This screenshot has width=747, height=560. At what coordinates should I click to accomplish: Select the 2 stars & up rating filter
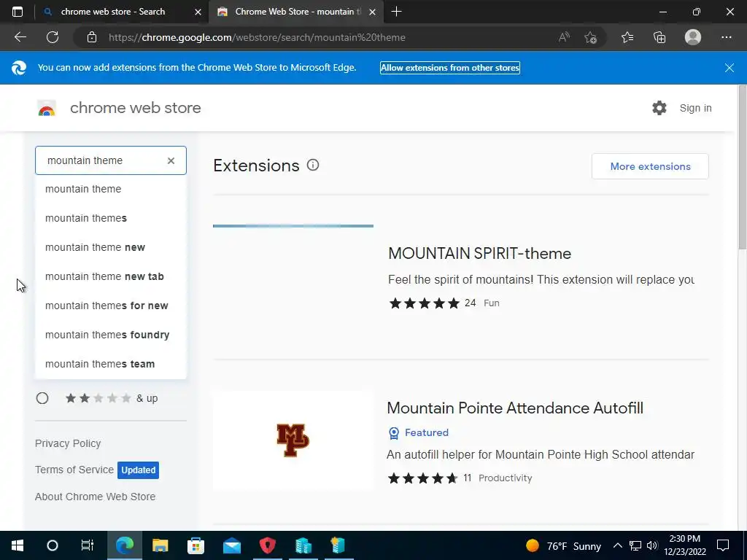point(42,398)
